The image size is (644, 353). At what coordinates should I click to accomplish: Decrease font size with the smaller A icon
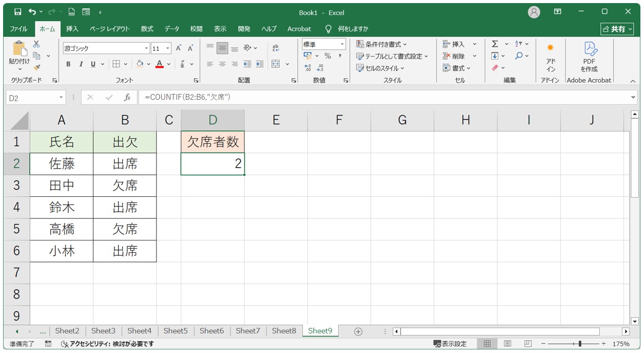coord(190,48)
